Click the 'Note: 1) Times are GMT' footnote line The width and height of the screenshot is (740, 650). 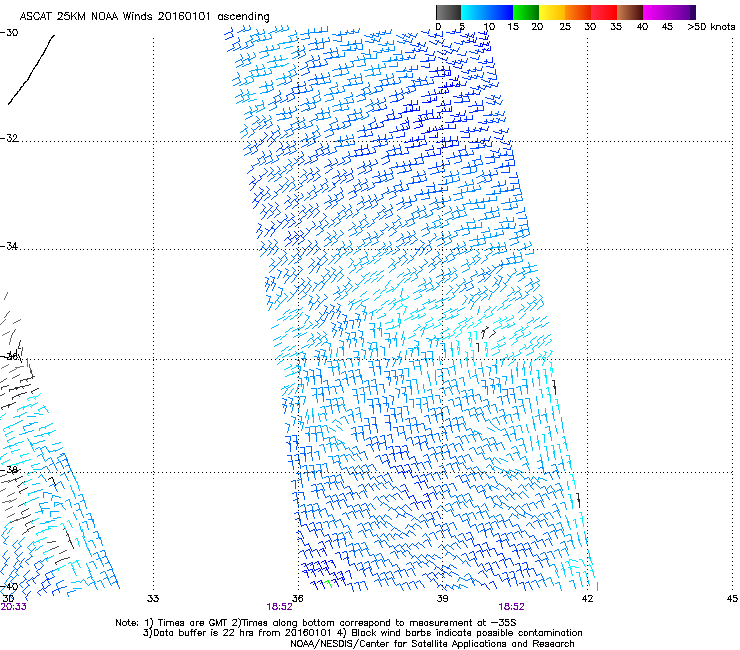coord(316,623)
